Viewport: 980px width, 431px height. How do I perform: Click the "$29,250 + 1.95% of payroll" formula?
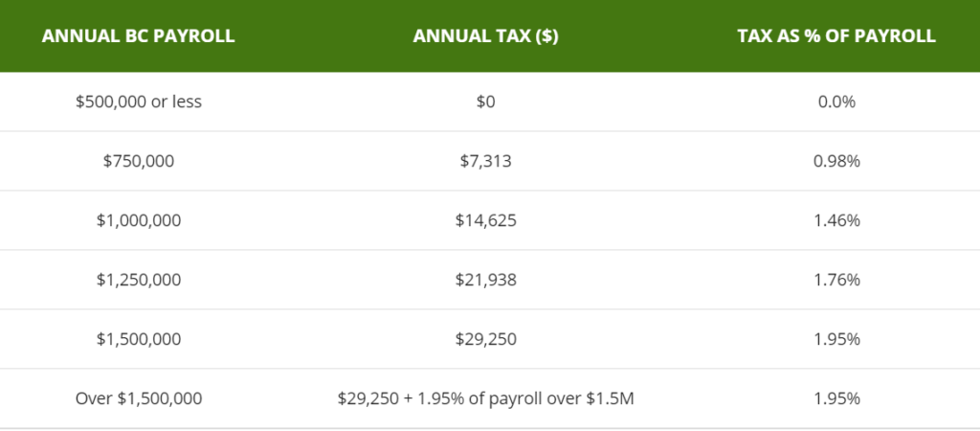pyautogui.click(x=486, y=398)
